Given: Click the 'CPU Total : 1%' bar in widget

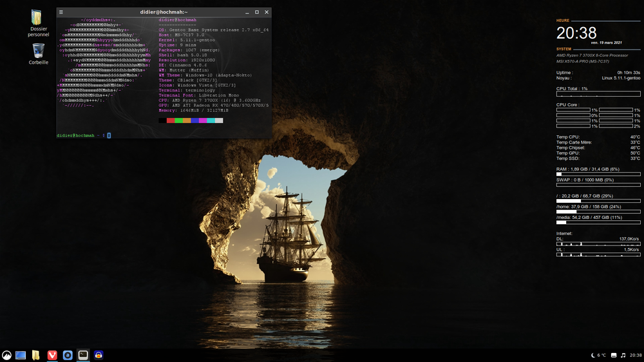Looking at the screenshot, I should pyautogui.click(x=598, y=94).
